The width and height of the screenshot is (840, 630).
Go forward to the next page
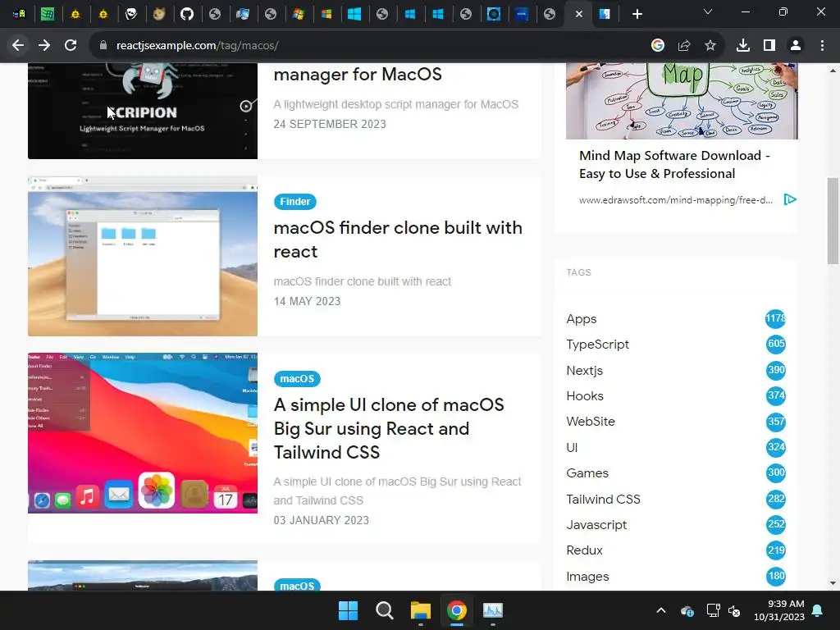(x=44, y=46)
